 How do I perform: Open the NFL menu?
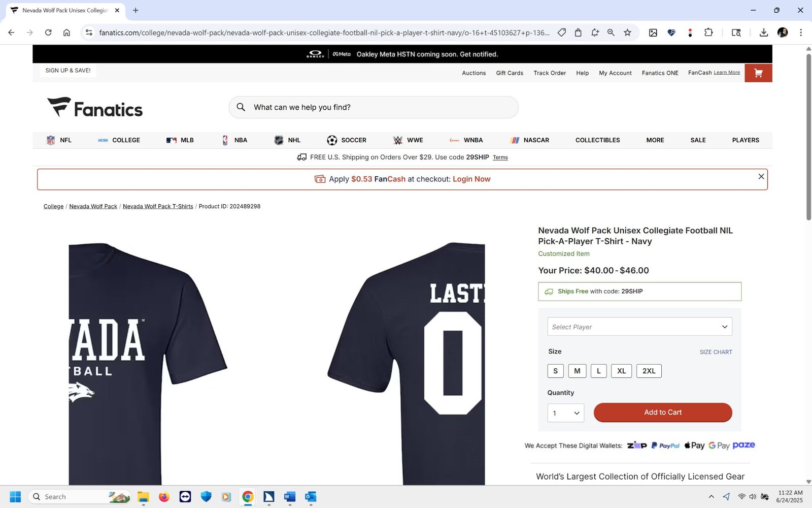(x=59, y=140)
